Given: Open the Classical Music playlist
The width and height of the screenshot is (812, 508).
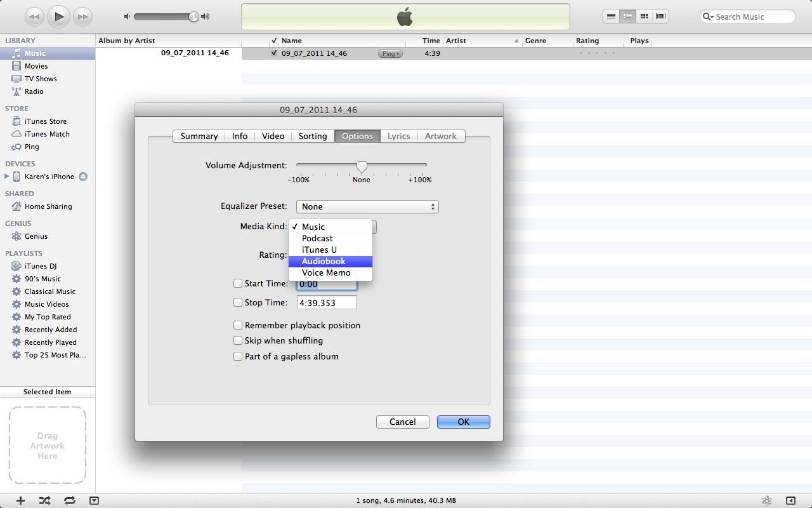Looking at the screenshot, I should point(48,291).
